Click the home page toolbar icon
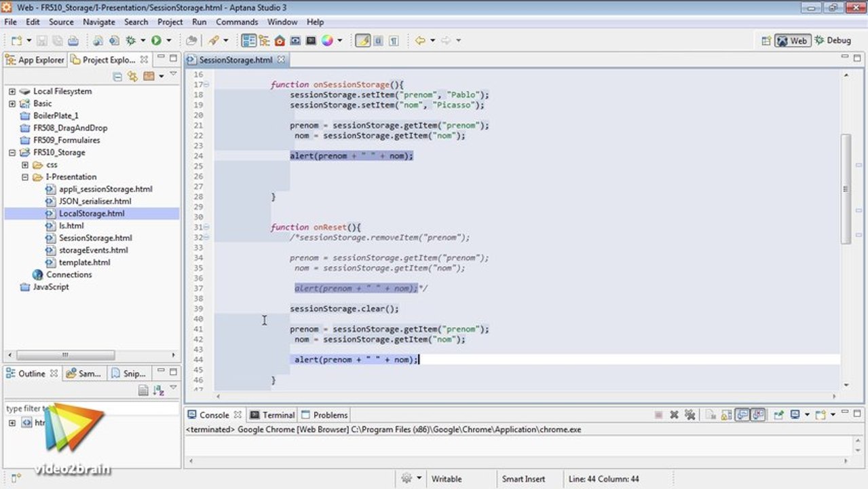 click(x=280, y=41)
